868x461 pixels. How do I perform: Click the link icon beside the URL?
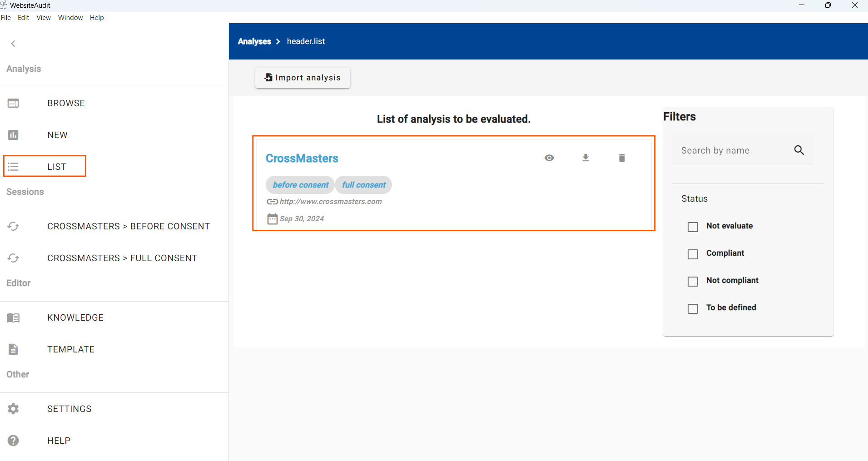tap(272, 201)
